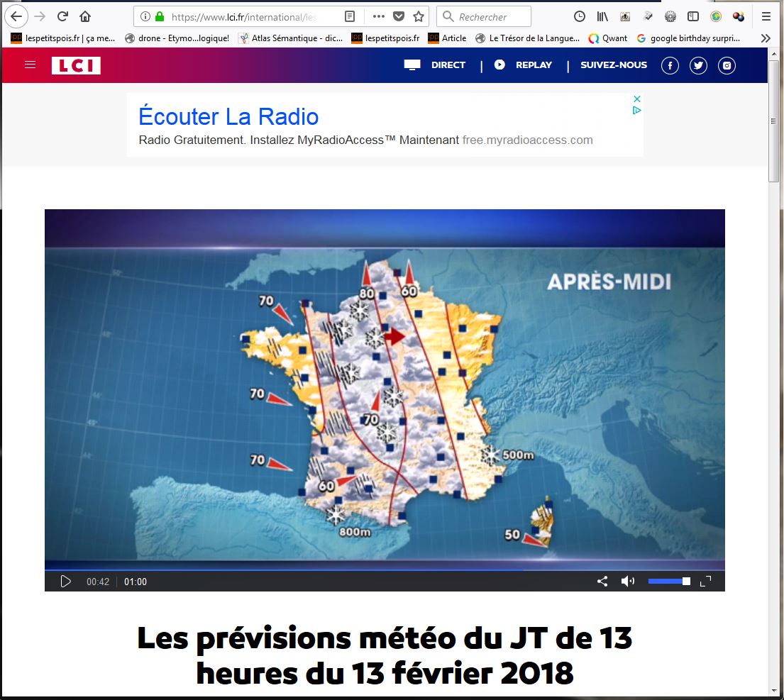This screenshot has width=784, height=700.
Task: Click the gear icon in toolbar
Action: tap(670, 16)
